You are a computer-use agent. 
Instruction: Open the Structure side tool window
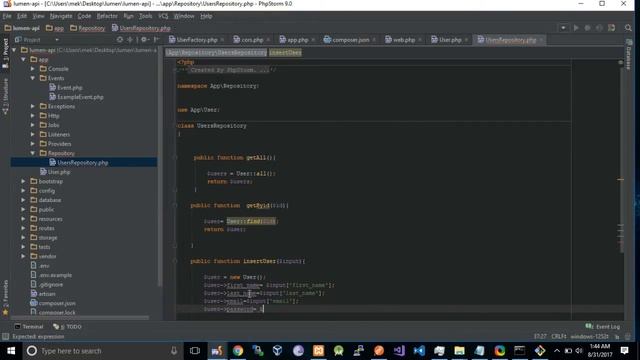pos(5,96)
